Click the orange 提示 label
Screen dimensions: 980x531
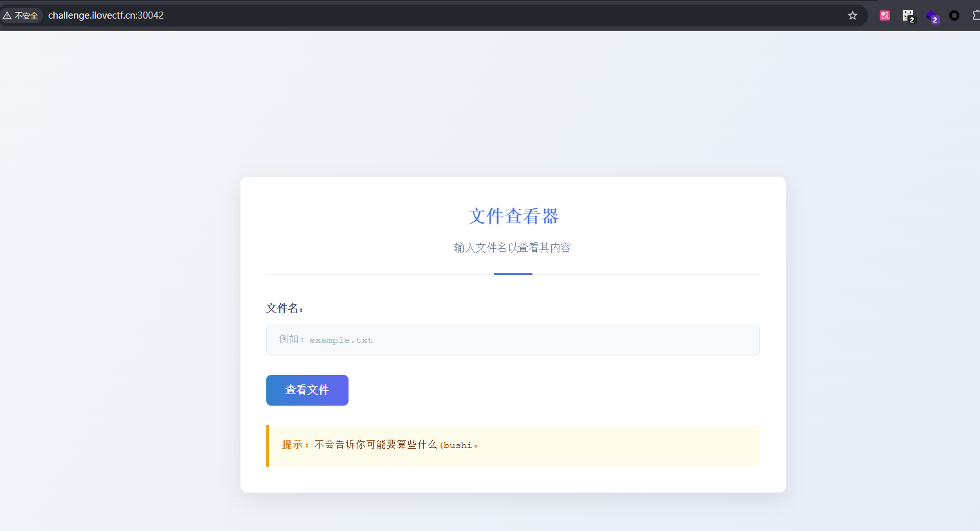(x=295, y=445)
